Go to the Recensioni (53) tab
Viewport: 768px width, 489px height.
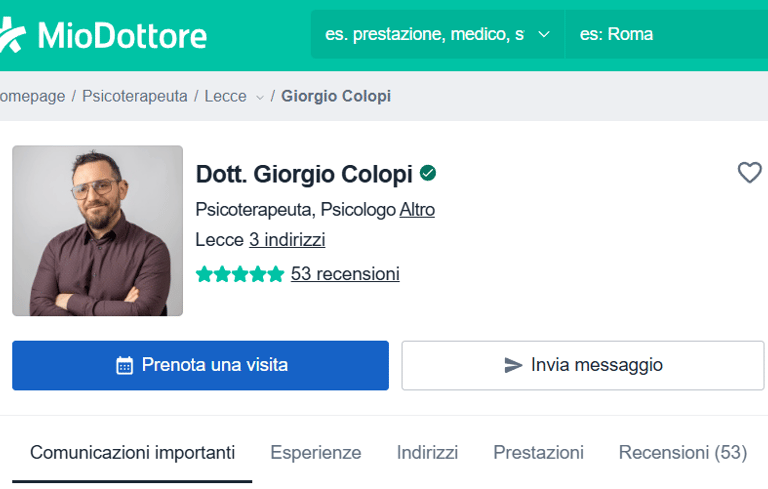tap(683, 452)
